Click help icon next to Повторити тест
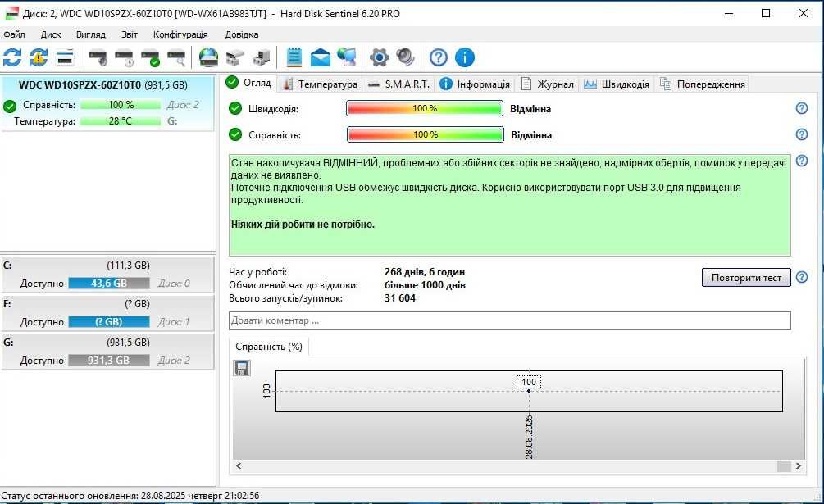The image size is (824, 504). (801, 277)
